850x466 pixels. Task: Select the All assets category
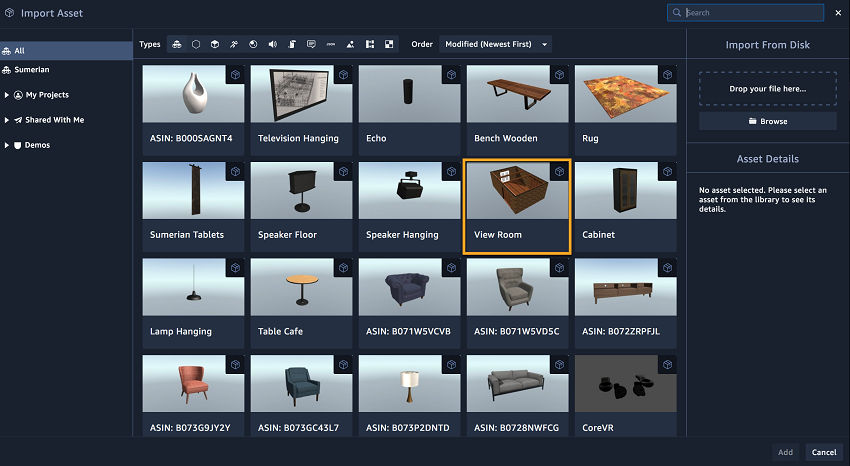(19, 50)
